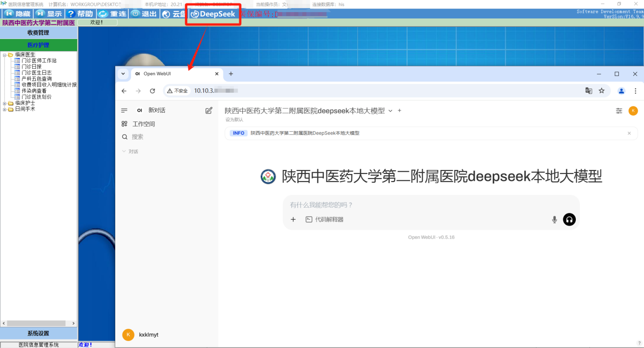Select the 临床护士 folder label
644x348 pixels.
pyautogui.click(x=25, y=103)
